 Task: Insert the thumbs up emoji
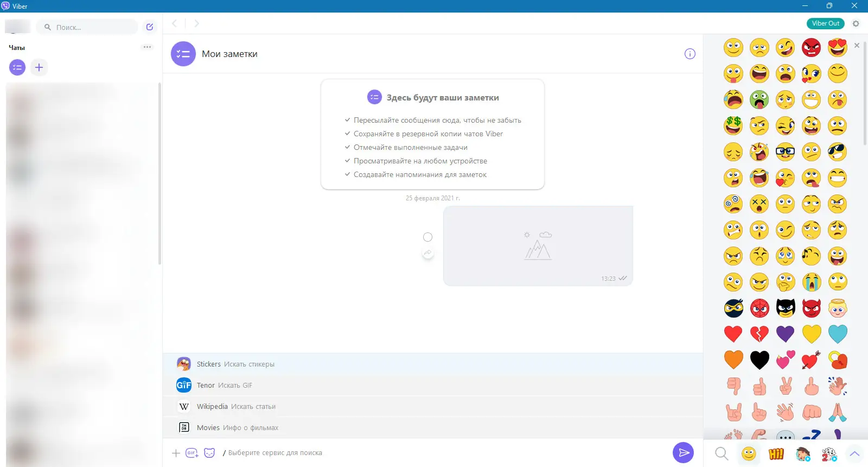point(759,386)
